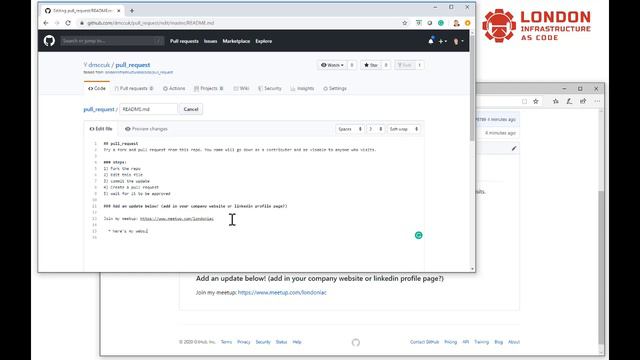
Task: Switch to the repo's Pull requests tab
Action: 134,88
